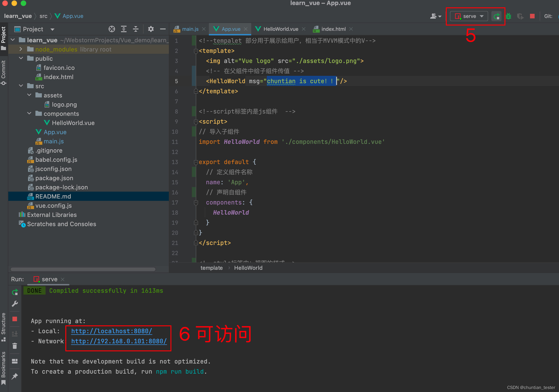Toggle the Project tool window sidebar button
This screenshot has height=392, width=559.
(3, 38)
